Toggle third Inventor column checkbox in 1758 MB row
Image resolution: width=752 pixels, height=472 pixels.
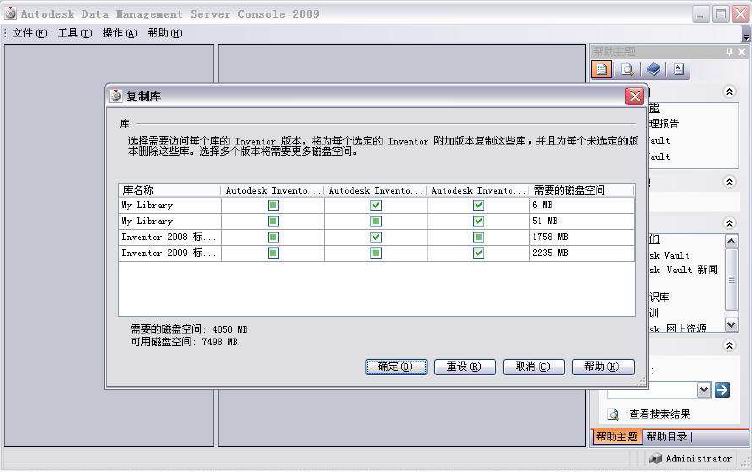478,237
